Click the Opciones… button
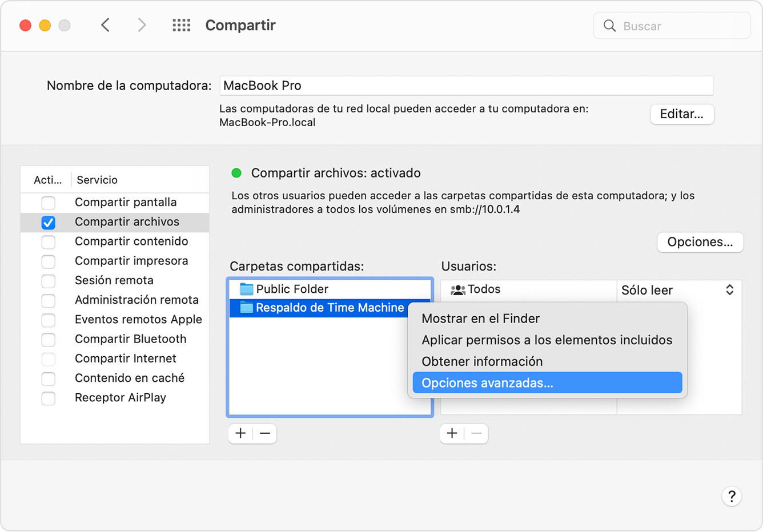The image size is (763, 532). point(700,242)
